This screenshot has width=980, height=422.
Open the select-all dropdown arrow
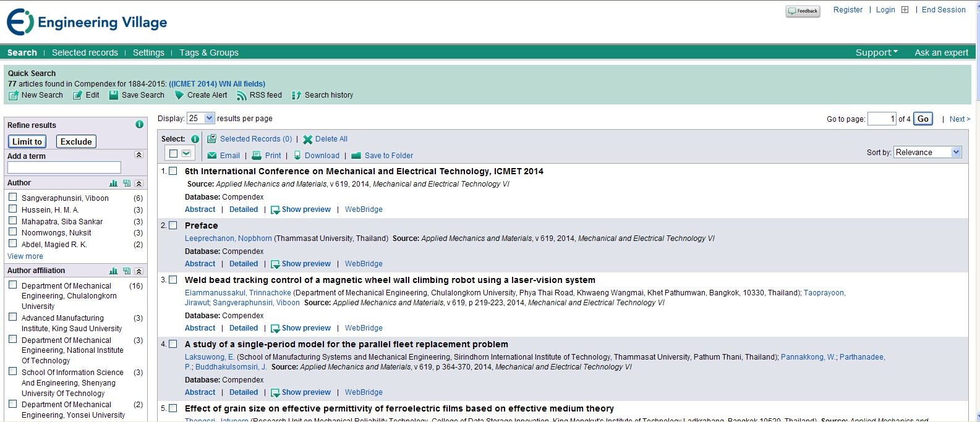186,153
